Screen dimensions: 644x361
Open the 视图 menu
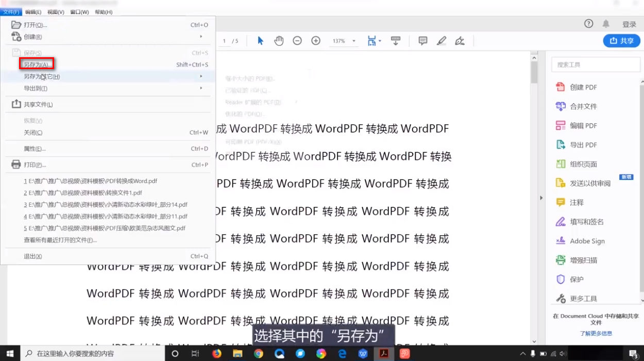point(56,12)
